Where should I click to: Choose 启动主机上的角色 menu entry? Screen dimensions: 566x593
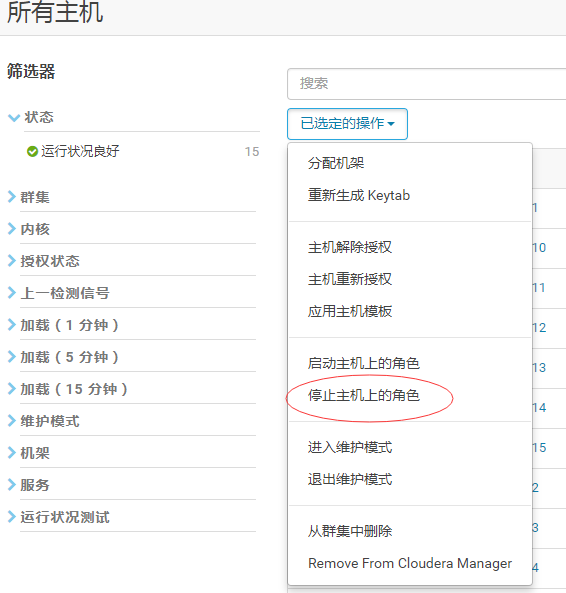[363, 363]
